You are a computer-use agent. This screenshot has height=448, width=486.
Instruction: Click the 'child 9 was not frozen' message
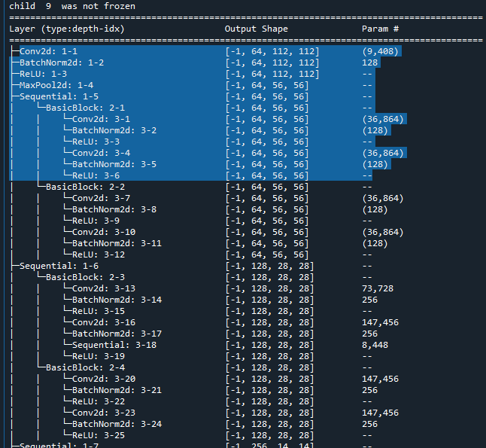[x=62, y=6]
